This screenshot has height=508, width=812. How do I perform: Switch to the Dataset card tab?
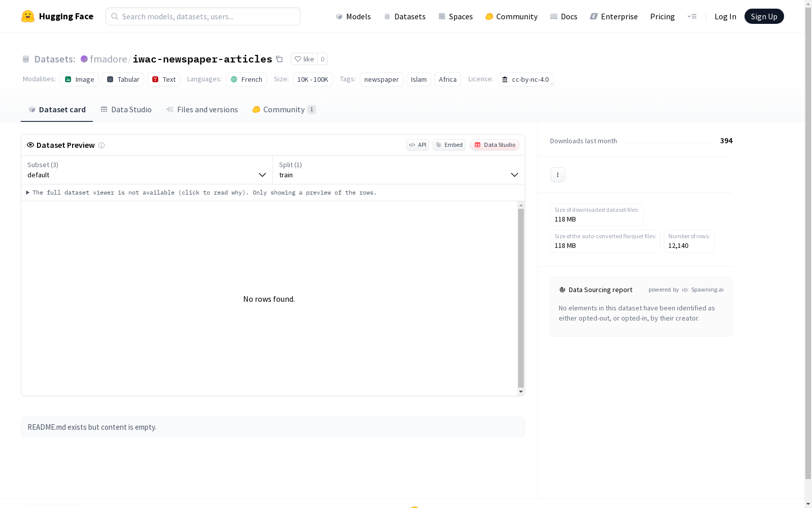click(x=57, y=110)
